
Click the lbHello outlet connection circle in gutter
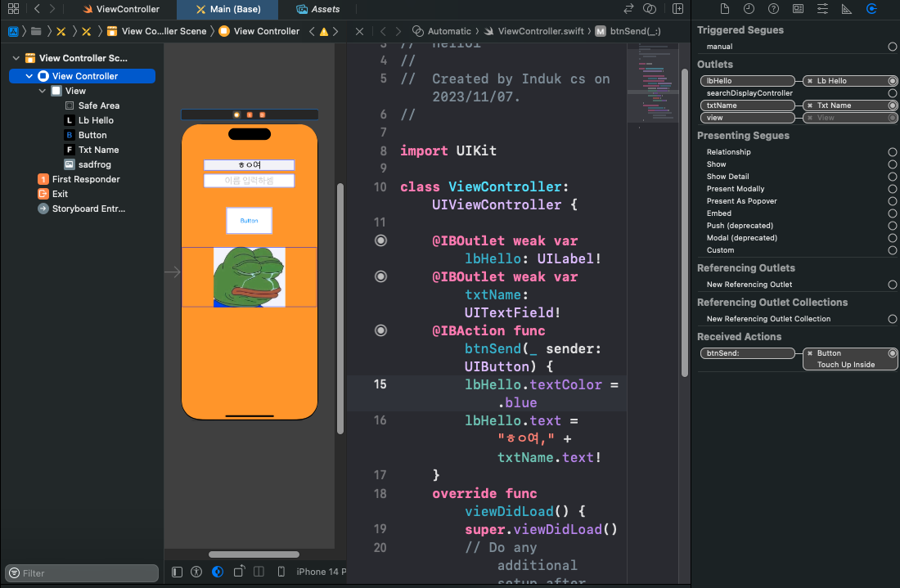(380, 241)
